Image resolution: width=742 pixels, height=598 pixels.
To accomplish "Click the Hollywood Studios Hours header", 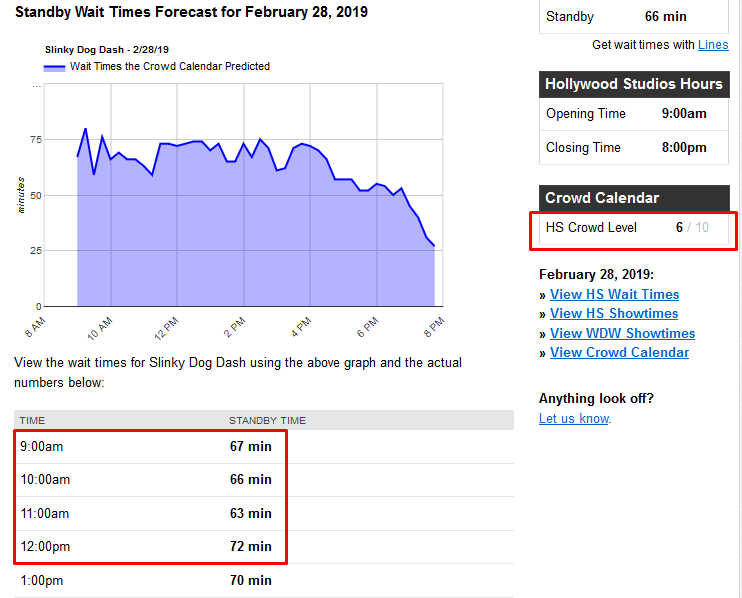I will [x=634, y=84].
